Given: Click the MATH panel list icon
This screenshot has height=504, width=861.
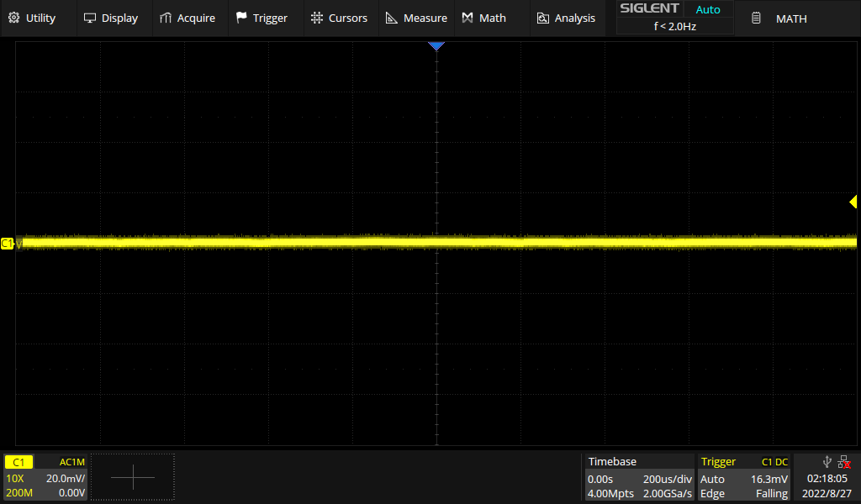Looking at the screenshot, I should click(x=756, y=18).
